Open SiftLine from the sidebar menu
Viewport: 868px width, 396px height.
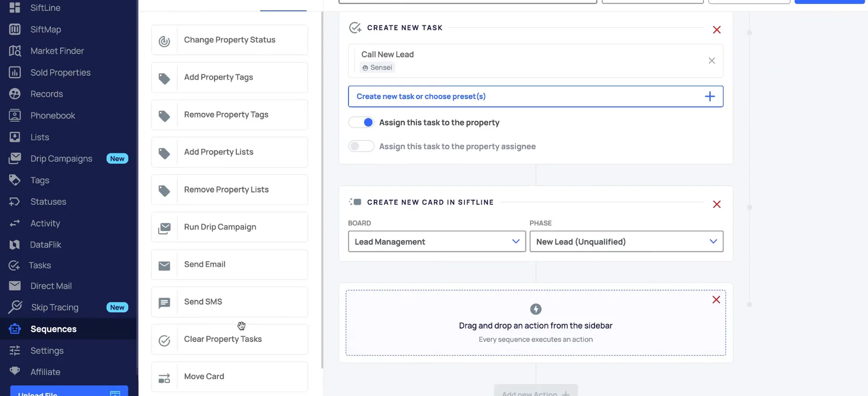tap(45, 8)
